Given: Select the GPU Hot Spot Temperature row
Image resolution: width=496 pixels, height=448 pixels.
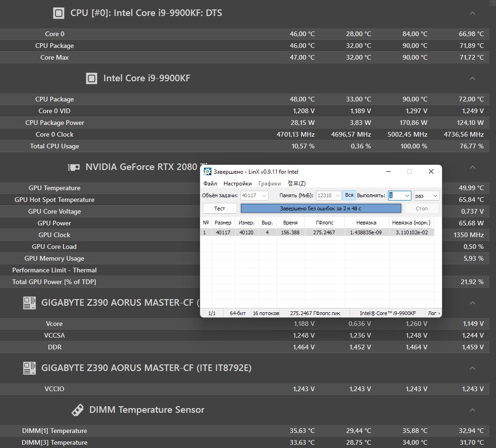Looking at the screenshot, I should [100, 200].
